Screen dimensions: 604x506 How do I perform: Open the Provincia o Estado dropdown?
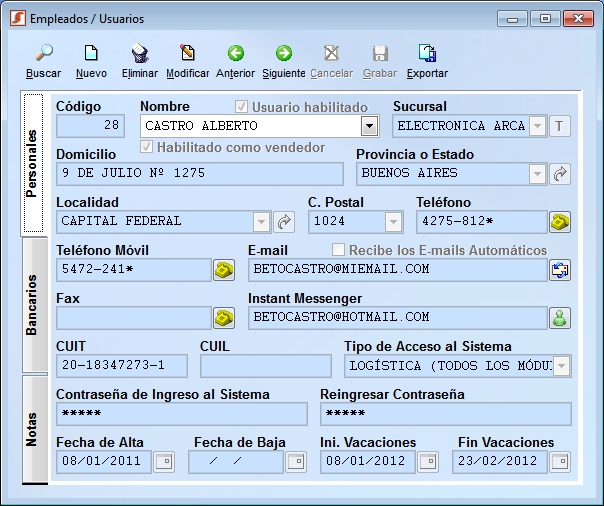[x=538, y=174]
